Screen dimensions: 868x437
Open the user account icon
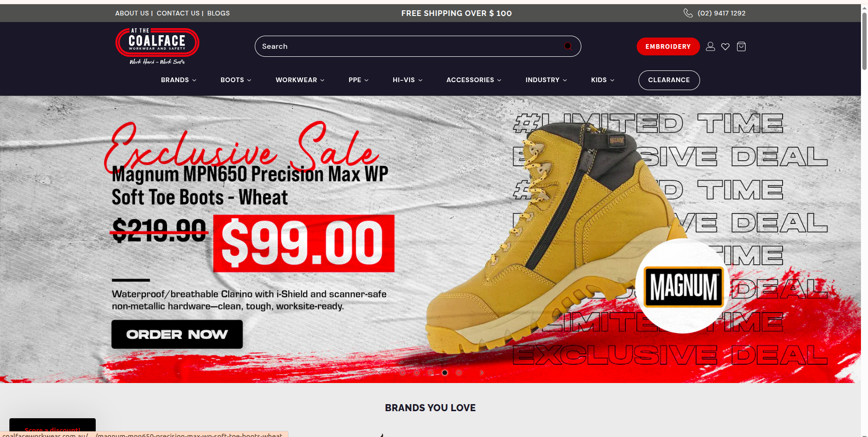[710, 46]
